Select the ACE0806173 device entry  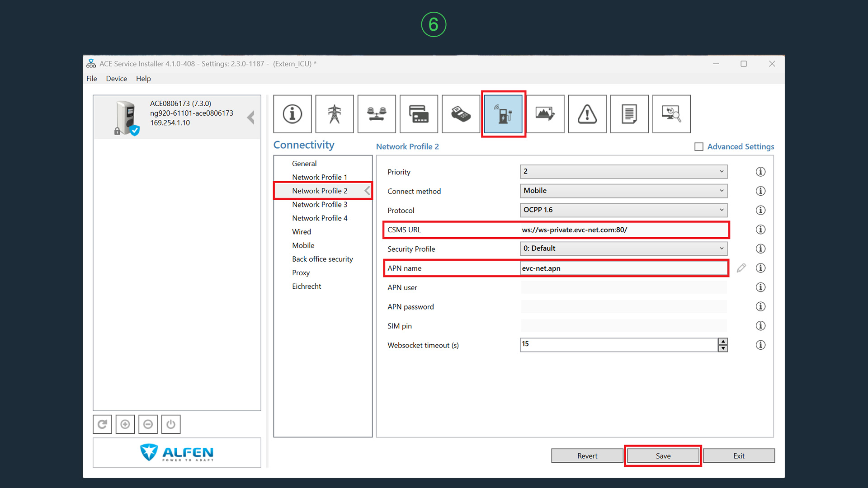click(177, 117)
